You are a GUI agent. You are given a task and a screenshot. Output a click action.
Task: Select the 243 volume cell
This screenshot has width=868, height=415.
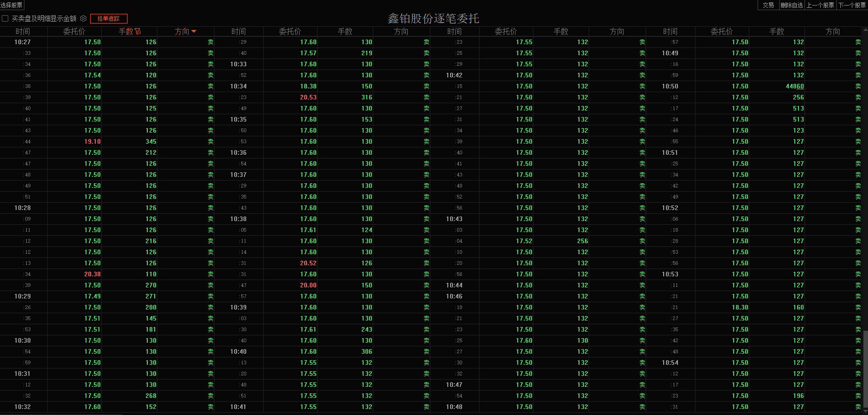[367, 329]
